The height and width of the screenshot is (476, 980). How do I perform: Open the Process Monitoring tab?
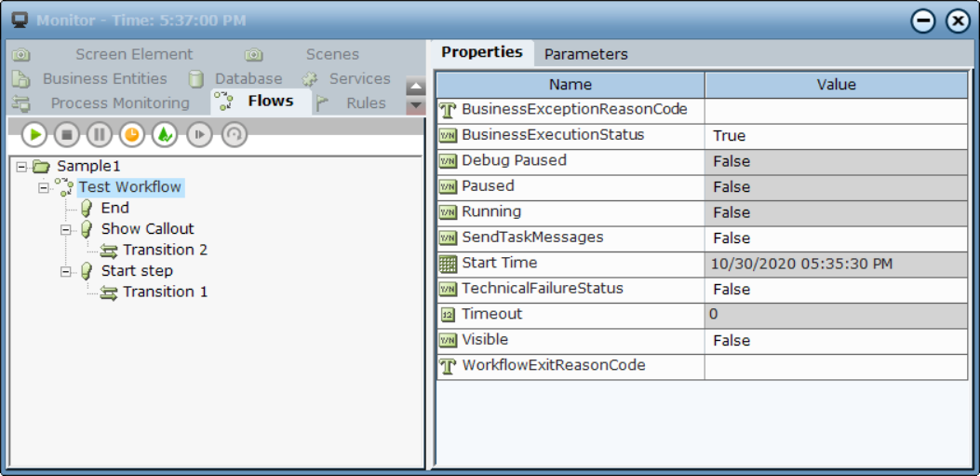click(119, 102)
